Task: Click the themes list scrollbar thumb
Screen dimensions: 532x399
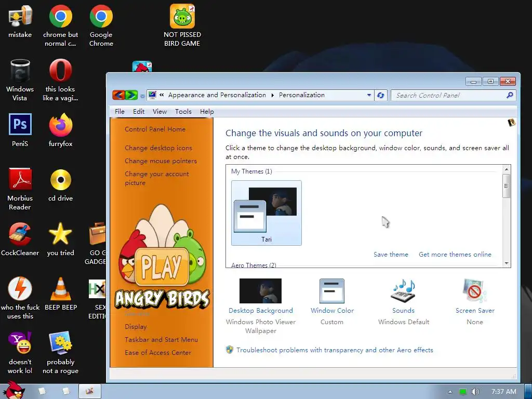Action: pyautogui.click(x=506, y=186)
